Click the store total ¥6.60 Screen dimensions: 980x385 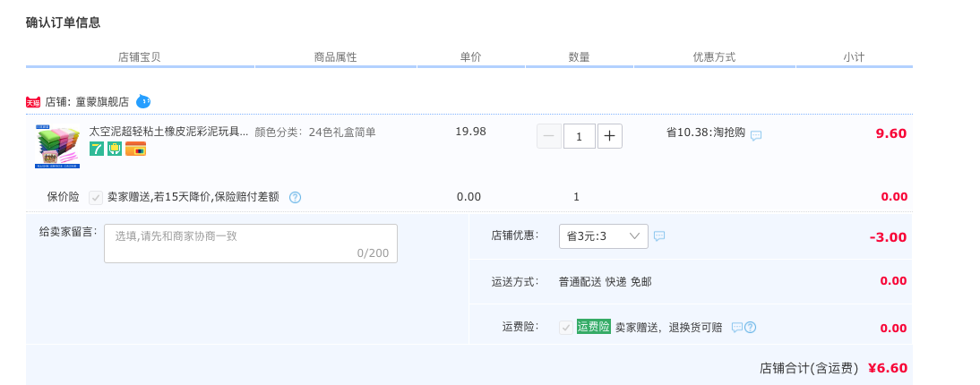(x=888, y=368)
